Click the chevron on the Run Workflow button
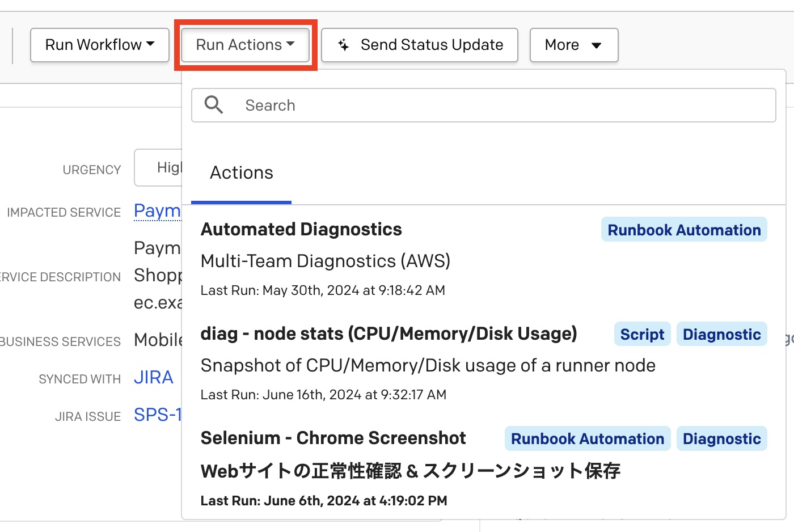This screenshot has height=532, width=794. tap(150, 44)
